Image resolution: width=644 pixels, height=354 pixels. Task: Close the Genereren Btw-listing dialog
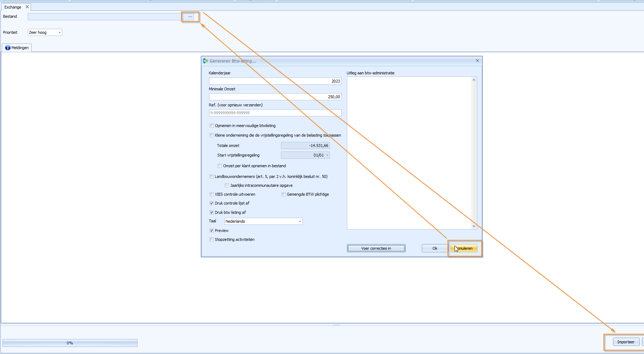(x=477, y=61)
